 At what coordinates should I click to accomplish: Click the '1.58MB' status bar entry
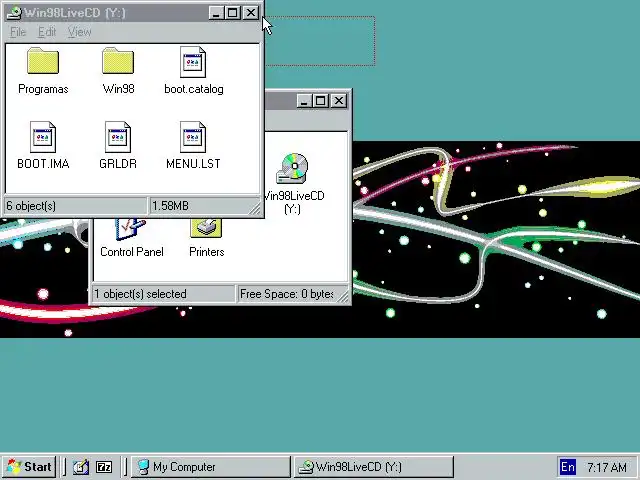pos(170,206)
